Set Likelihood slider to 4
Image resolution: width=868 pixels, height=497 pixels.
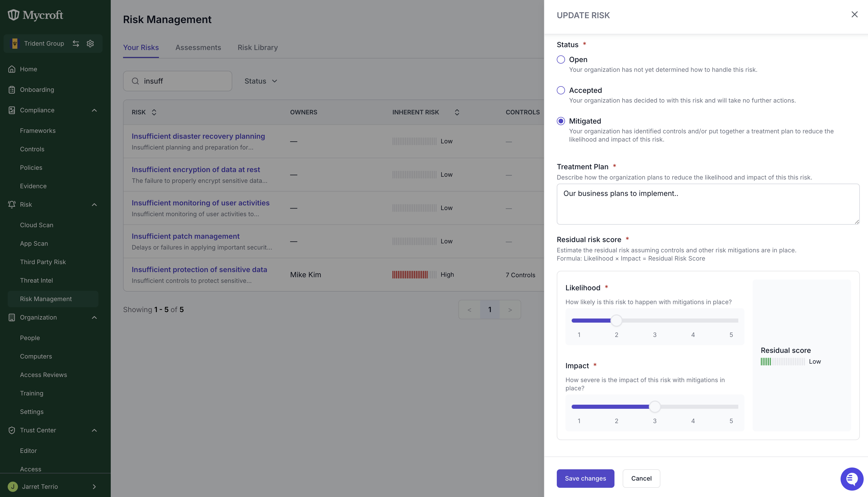693,320
